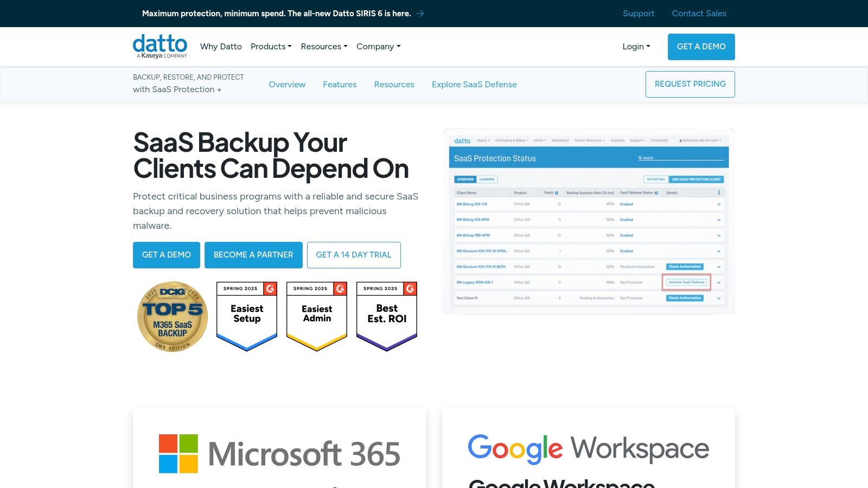Click BECOME A PARTNER button

click(x=253, y=255)
